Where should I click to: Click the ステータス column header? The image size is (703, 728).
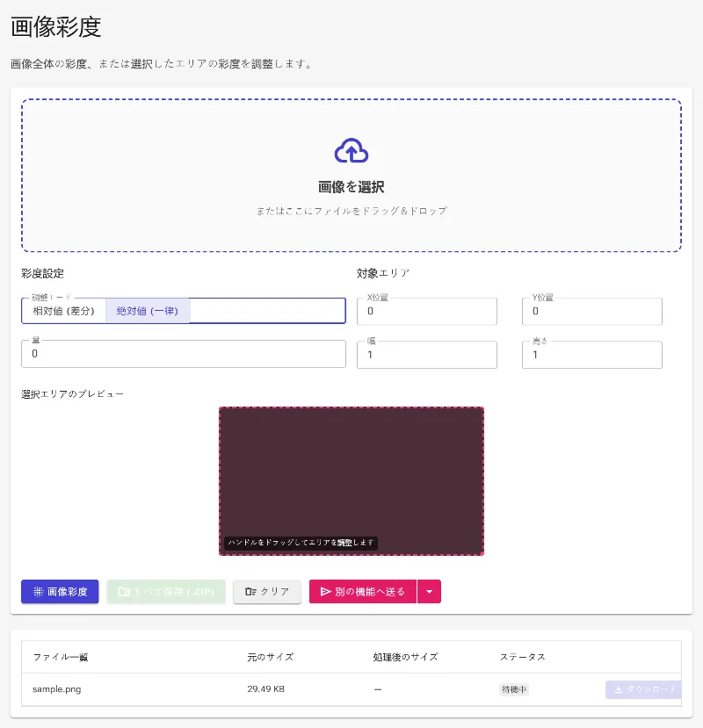[522, 657]
